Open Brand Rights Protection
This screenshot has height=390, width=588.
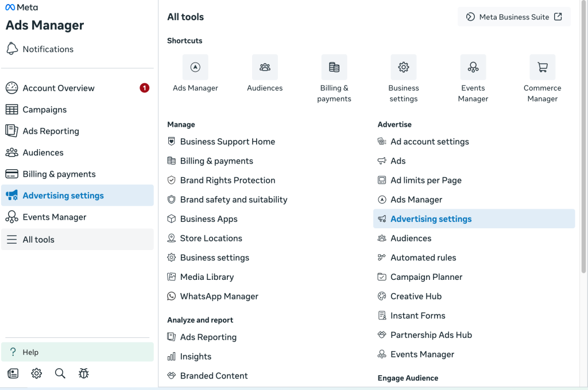(x=229, y=180)
